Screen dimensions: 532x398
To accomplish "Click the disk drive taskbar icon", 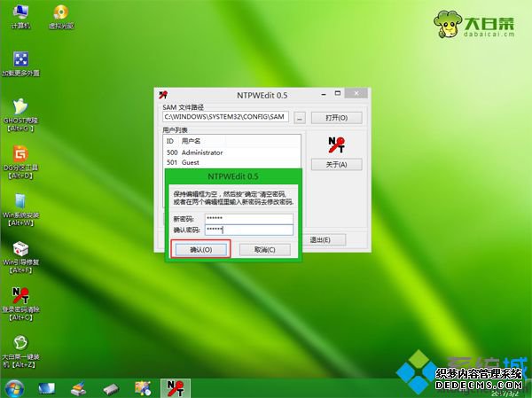I will [x=111, y=389].
